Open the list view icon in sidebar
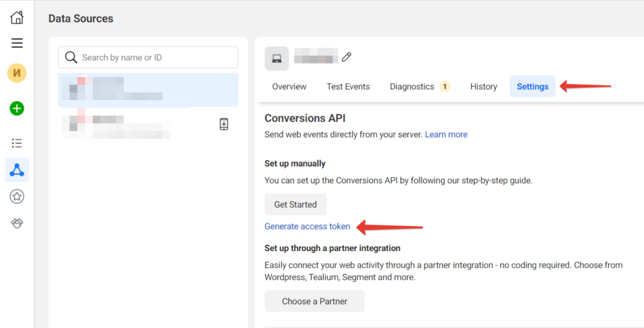644x328 pixels. tap(17, 143)
